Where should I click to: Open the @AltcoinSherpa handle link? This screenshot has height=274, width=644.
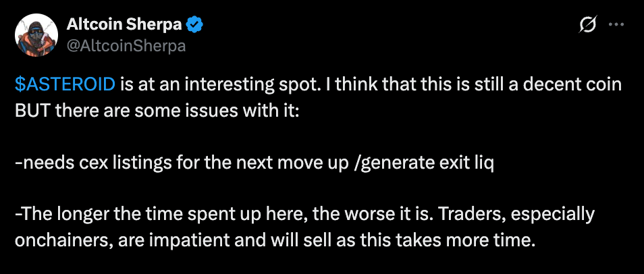(126, 46)
